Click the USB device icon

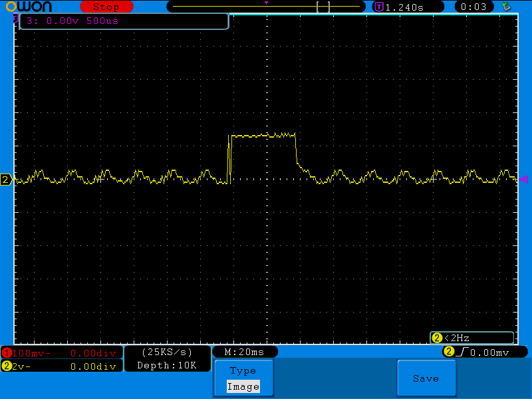(507, 7)
